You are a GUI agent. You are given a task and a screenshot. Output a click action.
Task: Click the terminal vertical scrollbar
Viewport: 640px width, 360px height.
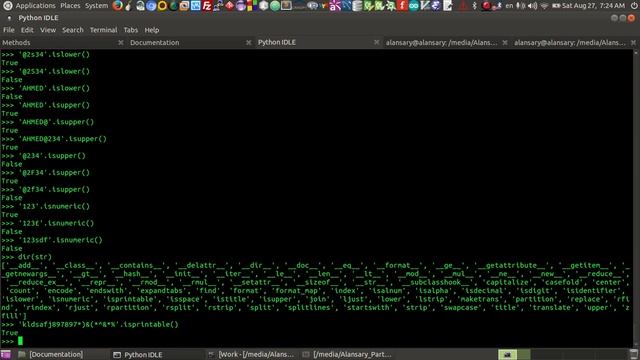click(x=636, y=199)
